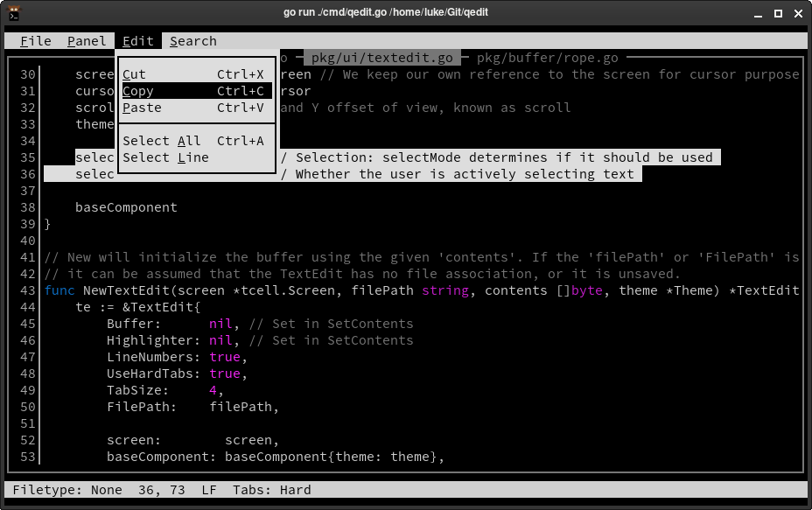Click 'screen,' value on line 52
The width and height of the screenshot is (812, 510).
click(x=252, y=440)
